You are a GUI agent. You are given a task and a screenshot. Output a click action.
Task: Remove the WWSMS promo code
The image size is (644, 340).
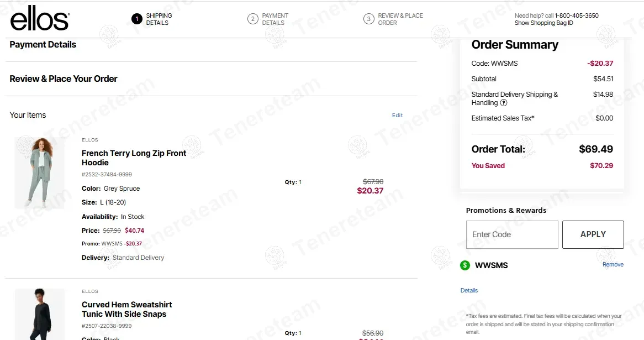tap(613, 265)
